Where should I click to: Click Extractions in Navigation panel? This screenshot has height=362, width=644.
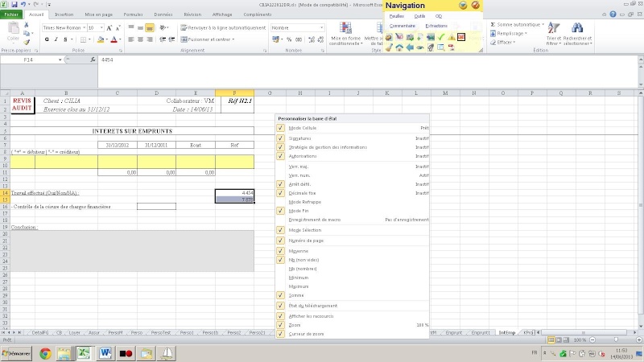[x=436, y=26]
